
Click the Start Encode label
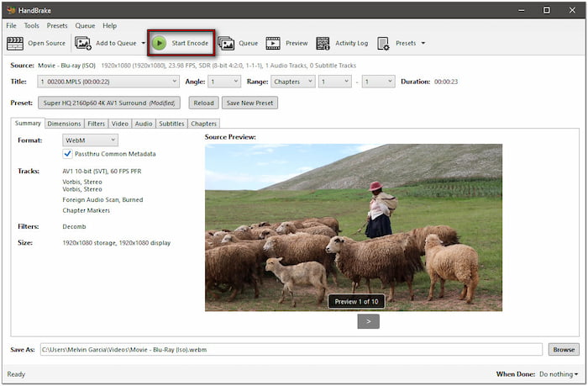[190, 43]
